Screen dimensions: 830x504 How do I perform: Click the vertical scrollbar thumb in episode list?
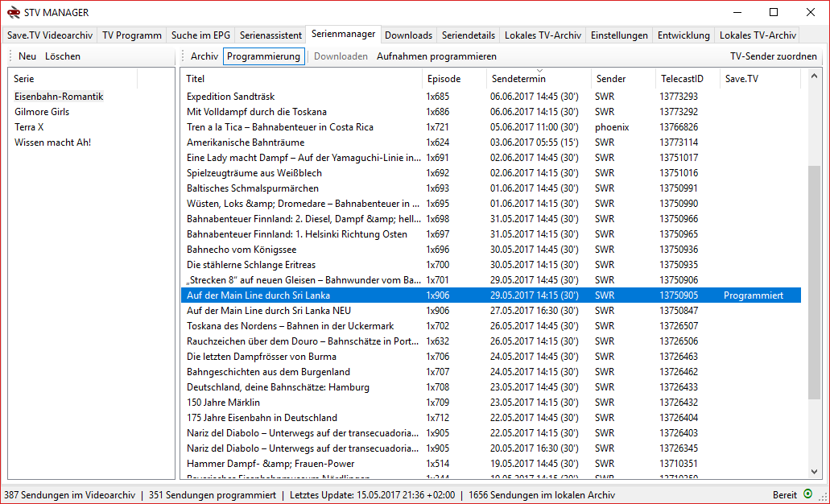click(814, 282)
